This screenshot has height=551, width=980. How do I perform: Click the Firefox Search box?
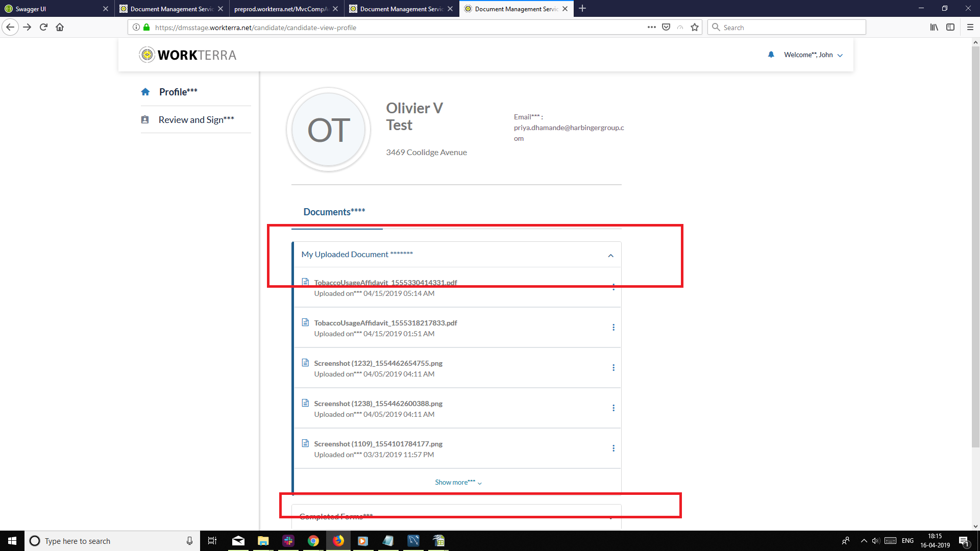tap(787, 27)
